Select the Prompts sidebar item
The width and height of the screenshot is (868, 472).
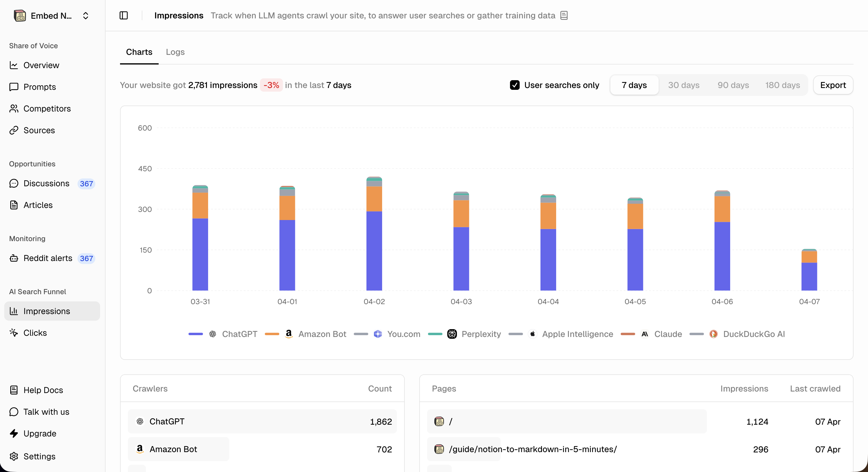coord(40,87)
